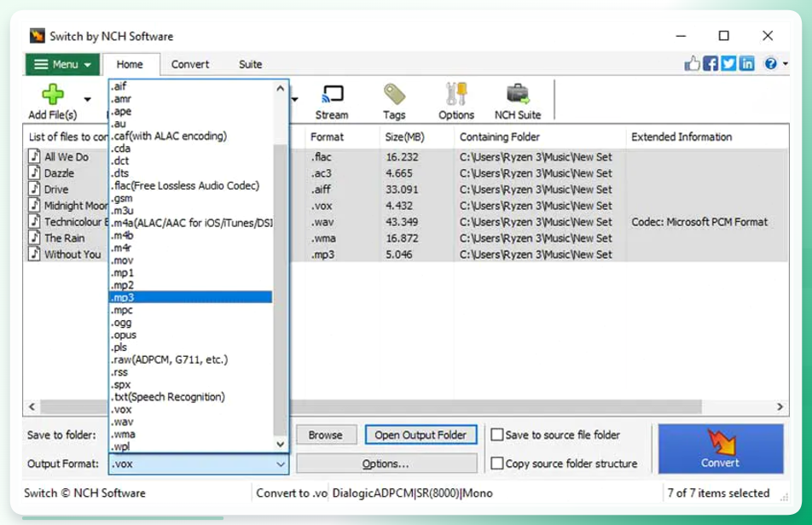Click the thumbs-up like icon
The height and width of the screenshot is (525, 812).
[x=692, y=64]
